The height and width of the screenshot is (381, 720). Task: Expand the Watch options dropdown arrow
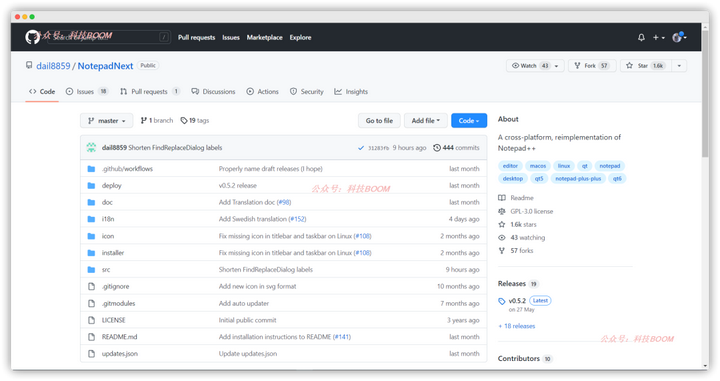pos(557,66)
